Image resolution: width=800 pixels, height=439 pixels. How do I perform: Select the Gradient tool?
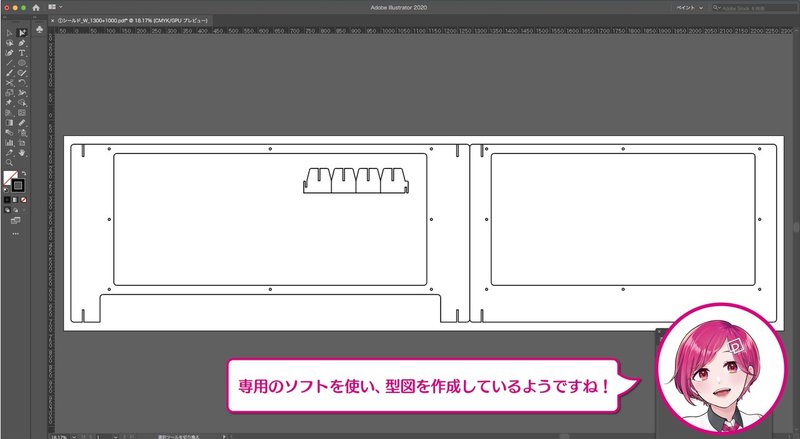pyautogui.click(x=9, y=123)
